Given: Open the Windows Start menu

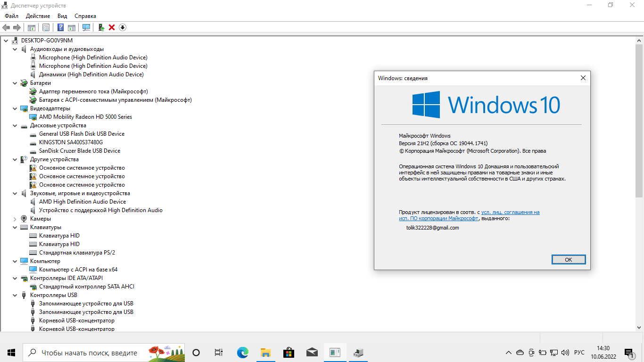Looking at the screenshot, I should tap(11, 353).
